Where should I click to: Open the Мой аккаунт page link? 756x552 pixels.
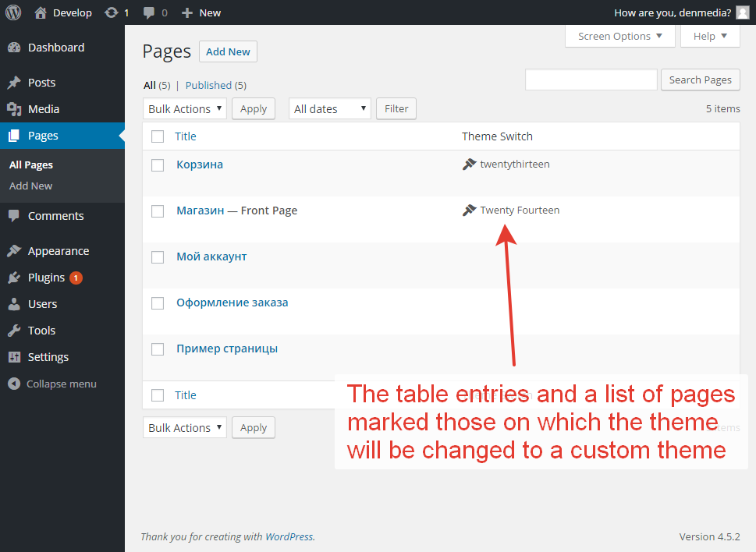coord(211,257)
